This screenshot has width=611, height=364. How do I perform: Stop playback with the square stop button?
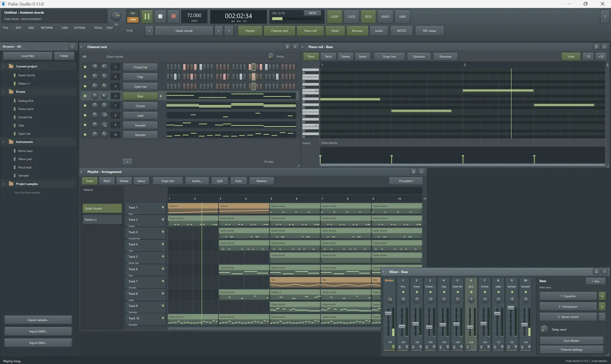tap(160, 16)
